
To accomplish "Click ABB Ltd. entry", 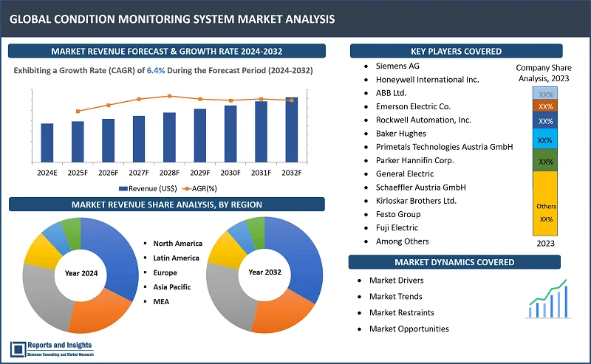I will click(x=391, y=93).
